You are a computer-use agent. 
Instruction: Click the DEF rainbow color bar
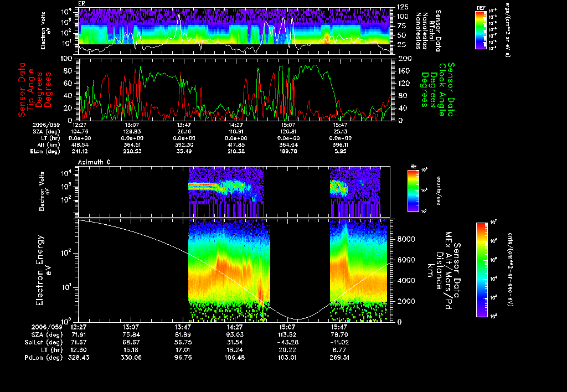481,30
